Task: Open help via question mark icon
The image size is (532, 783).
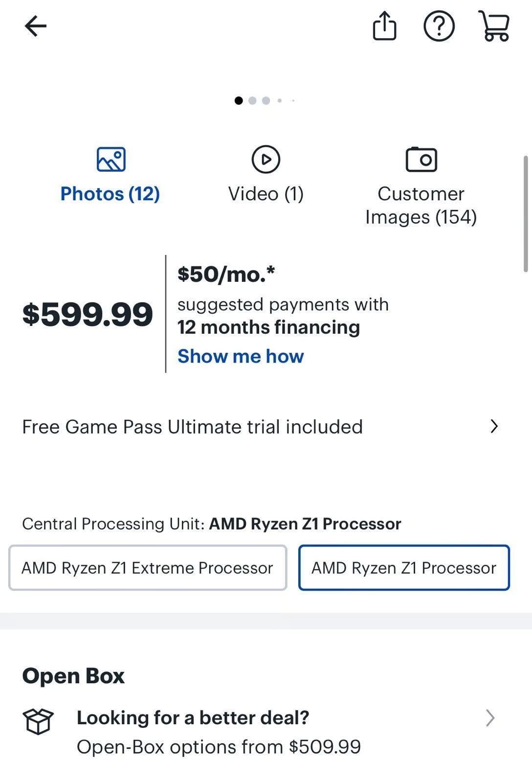Action: 439,26
